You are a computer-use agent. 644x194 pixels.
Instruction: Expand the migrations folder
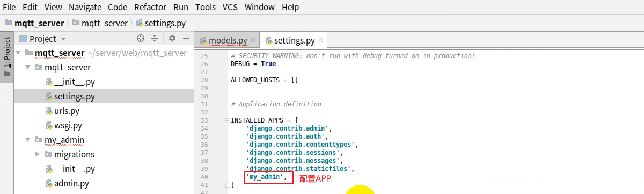pyautogui.click(x=37, y=155)
